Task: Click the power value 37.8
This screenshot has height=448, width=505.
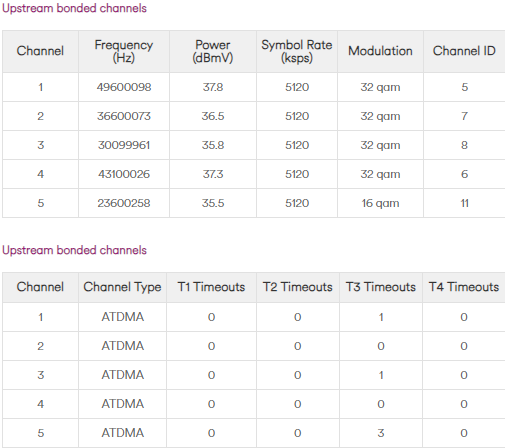Action: click(x=213, y=87)
